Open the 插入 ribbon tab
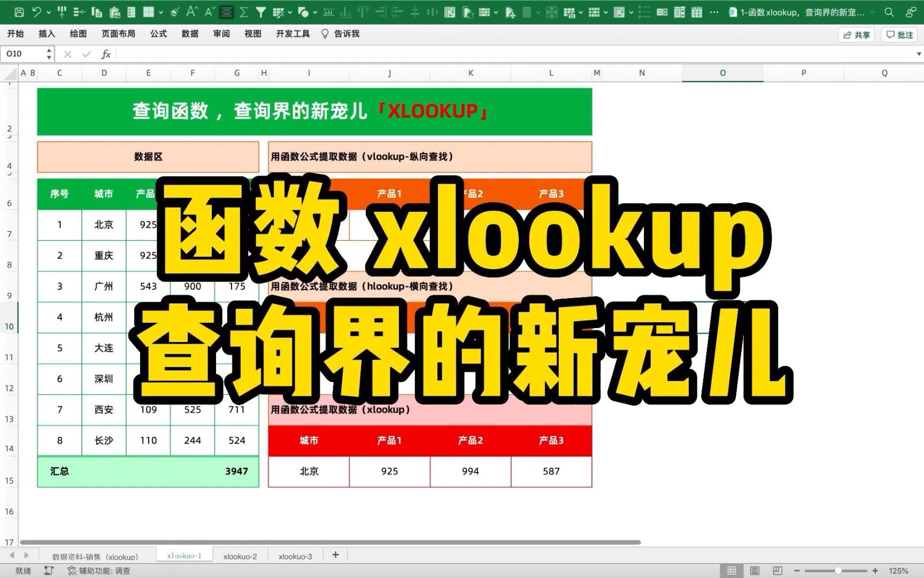Viewport: 924px width, 578px height. pyautogui.click(x=47, y=34)
